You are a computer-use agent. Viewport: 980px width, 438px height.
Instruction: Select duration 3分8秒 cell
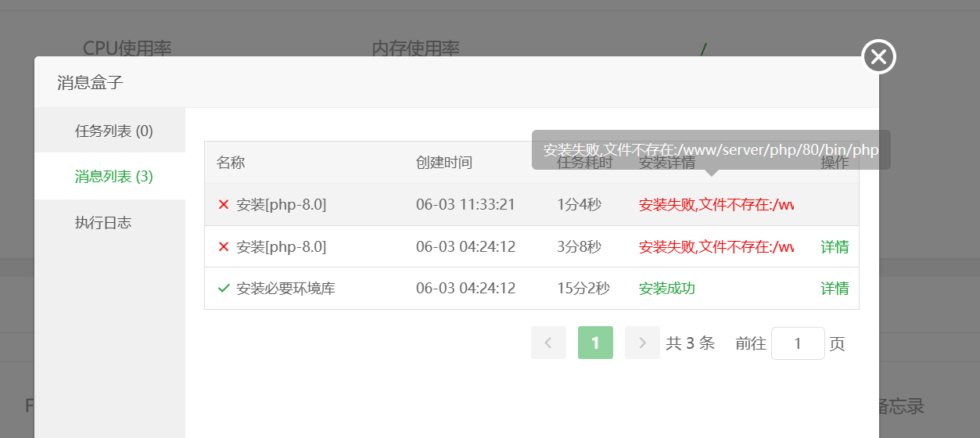coord(579,247)
